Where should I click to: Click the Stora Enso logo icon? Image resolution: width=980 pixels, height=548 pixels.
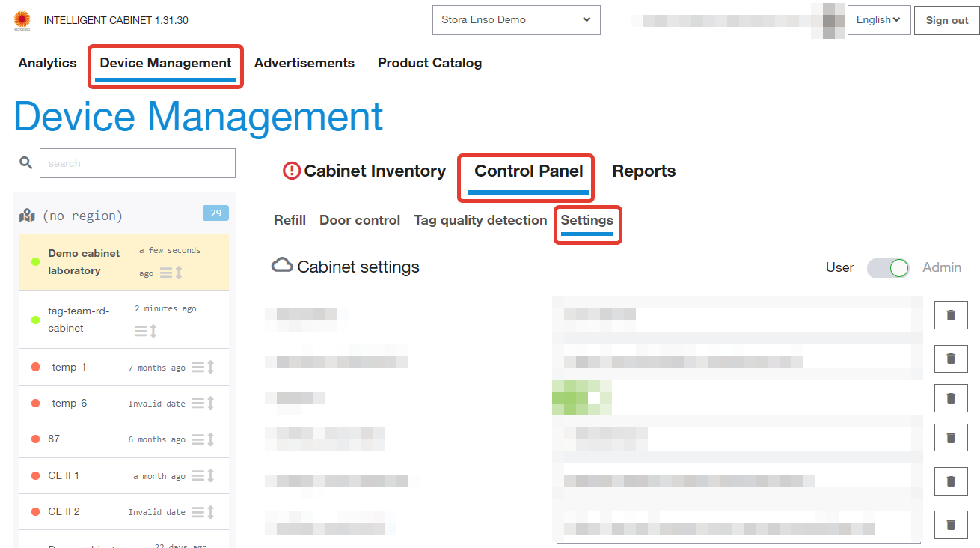pos(22,20)
